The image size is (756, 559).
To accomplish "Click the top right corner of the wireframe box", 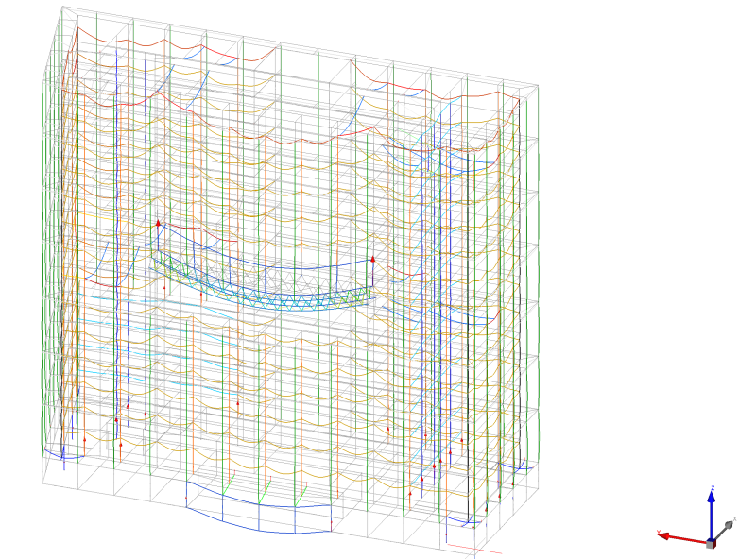I will click(538, 87).
